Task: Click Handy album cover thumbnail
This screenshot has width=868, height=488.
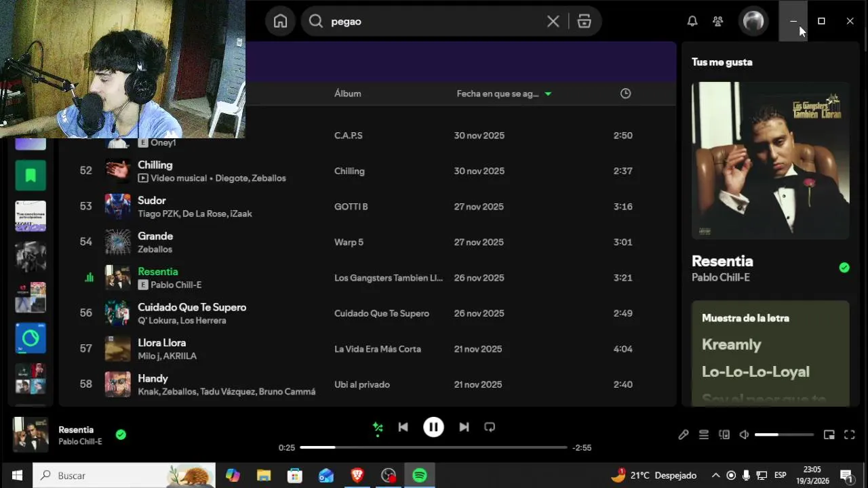Action: (117, 384)
